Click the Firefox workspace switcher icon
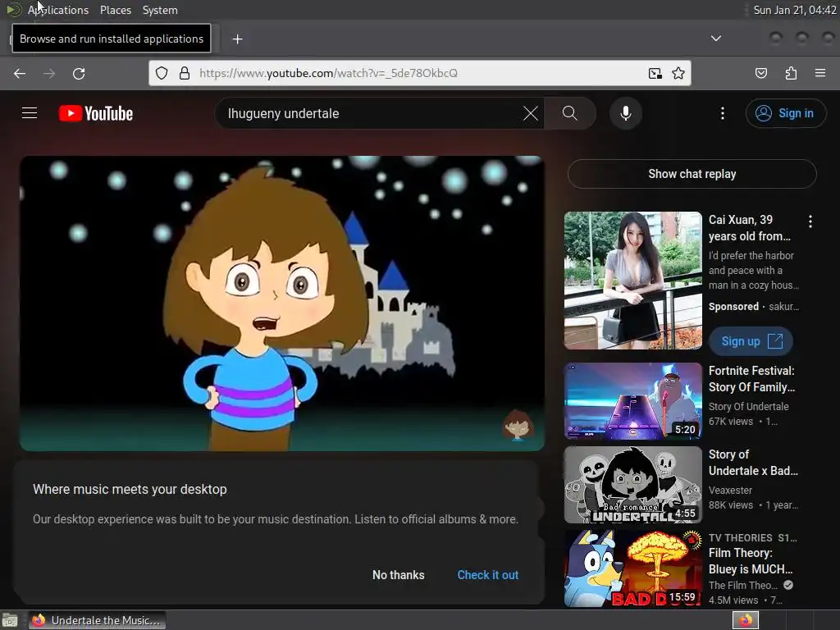This screenshot has width=840, height=630. click(x=745, y=620)
